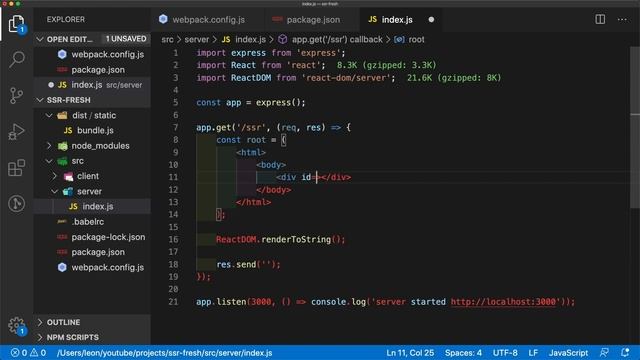Image resolution: width=640 pixels, height=360 pixels.
Task: Click the webpack icon on webpack.config.js tab
Action: click(163, 19)
